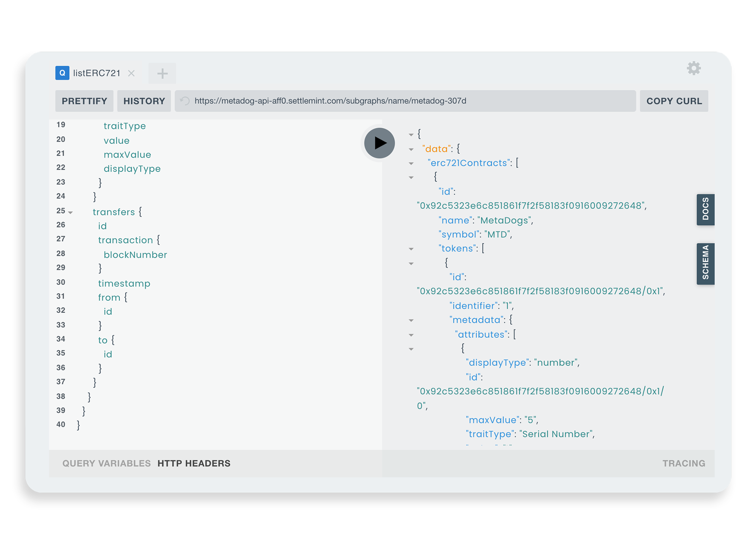
Task: Open a new query tab with the plus icon
Action: 162,73
